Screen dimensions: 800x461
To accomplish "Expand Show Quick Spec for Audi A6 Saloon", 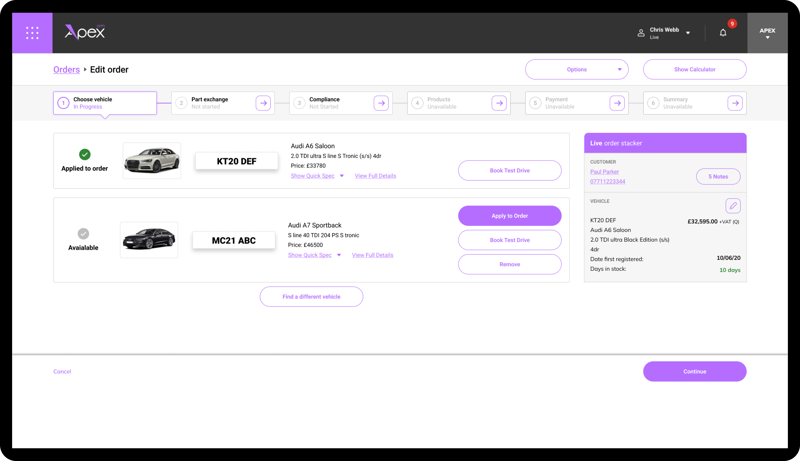I will point(317,176).
